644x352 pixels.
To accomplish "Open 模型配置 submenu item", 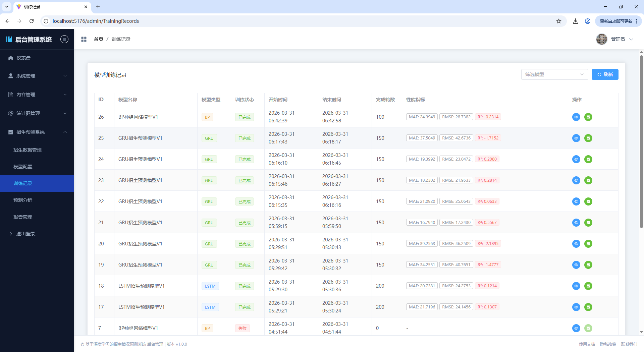I will point(37,167).
